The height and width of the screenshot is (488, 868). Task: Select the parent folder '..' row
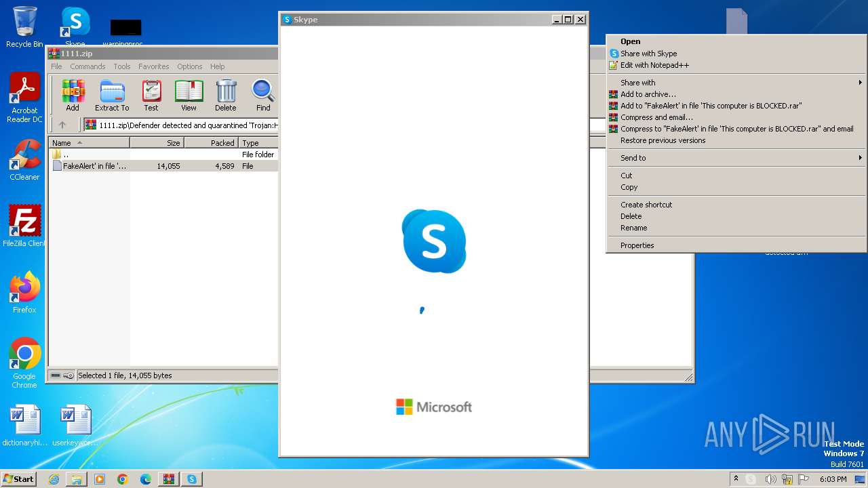pyautogui.click(x=163, y=155)
